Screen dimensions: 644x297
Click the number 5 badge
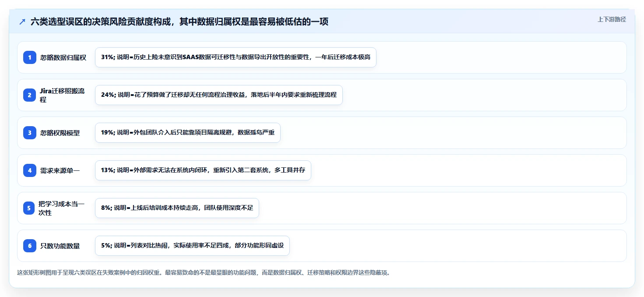[x=29, y=208]
